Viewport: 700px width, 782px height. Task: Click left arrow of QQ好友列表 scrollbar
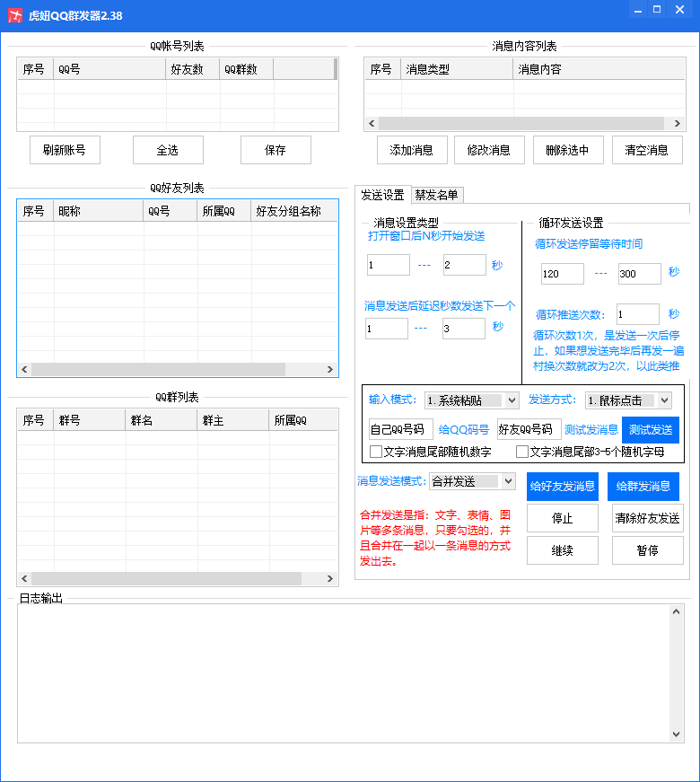(x=24, y=370)
